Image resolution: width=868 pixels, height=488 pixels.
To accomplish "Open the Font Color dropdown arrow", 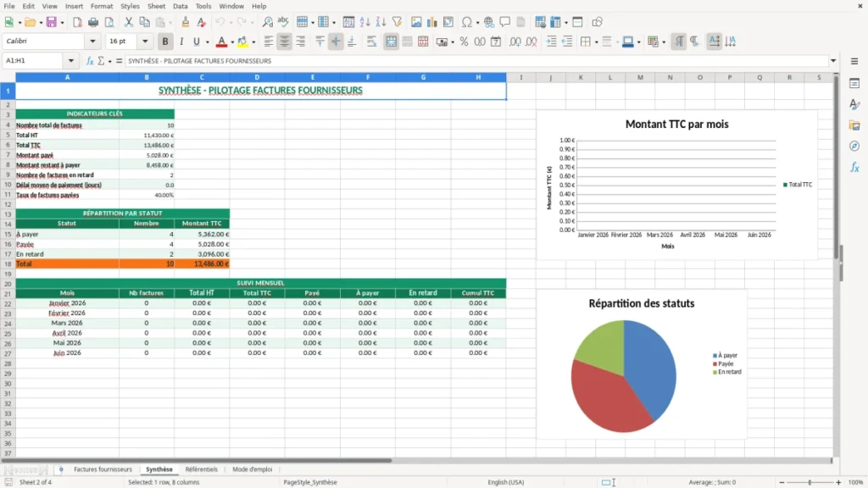I will [x=232, y=42].
